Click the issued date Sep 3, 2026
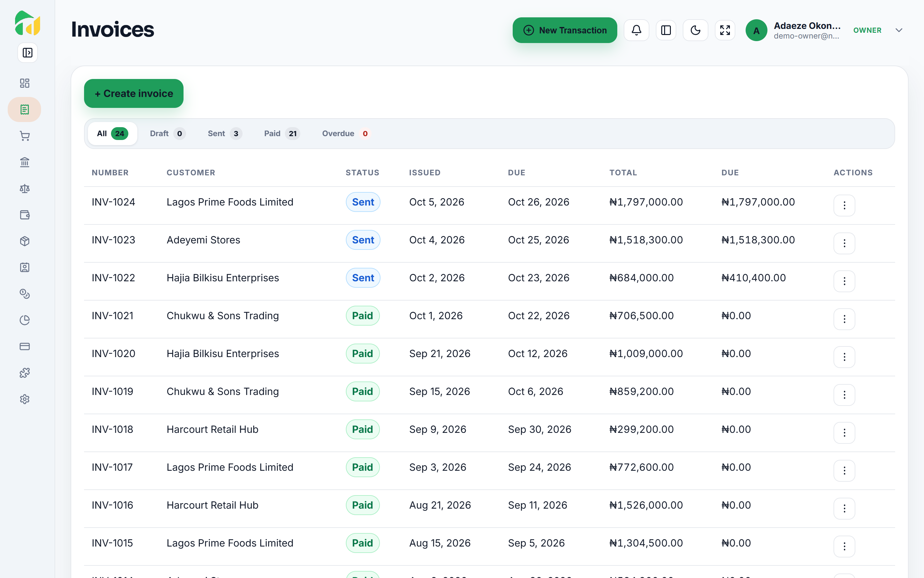924x578 pixels. tap(438, 468)
